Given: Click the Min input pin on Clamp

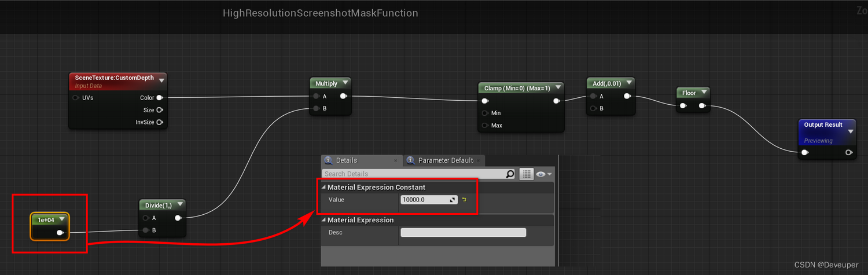Looking at the screenshot, I should [x=485, y=113].
